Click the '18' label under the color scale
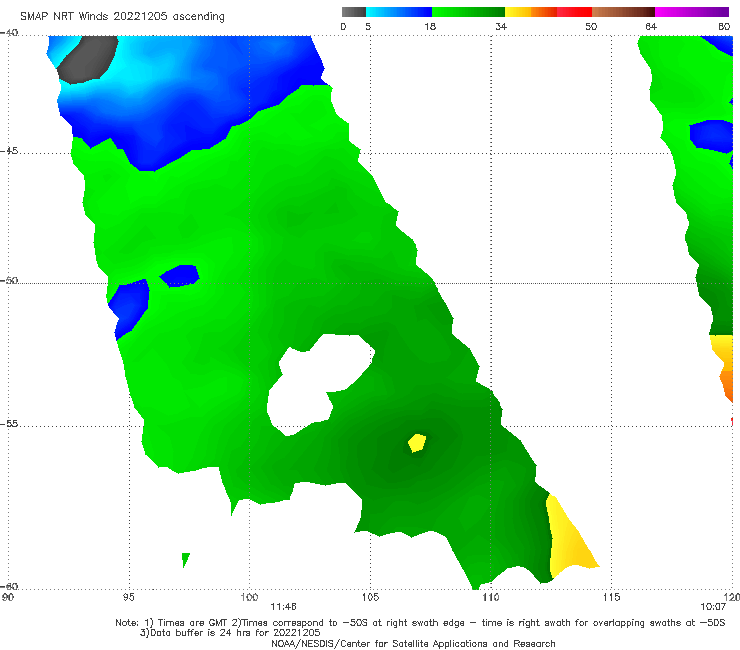The width and height of the screenshot is (740, 650). [x=430, y=26]
